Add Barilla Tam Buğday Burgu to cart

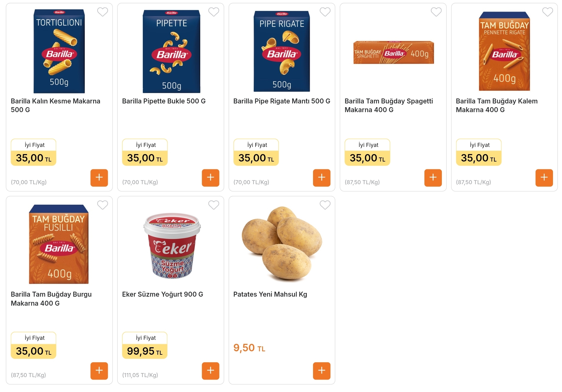coord(99,371)
